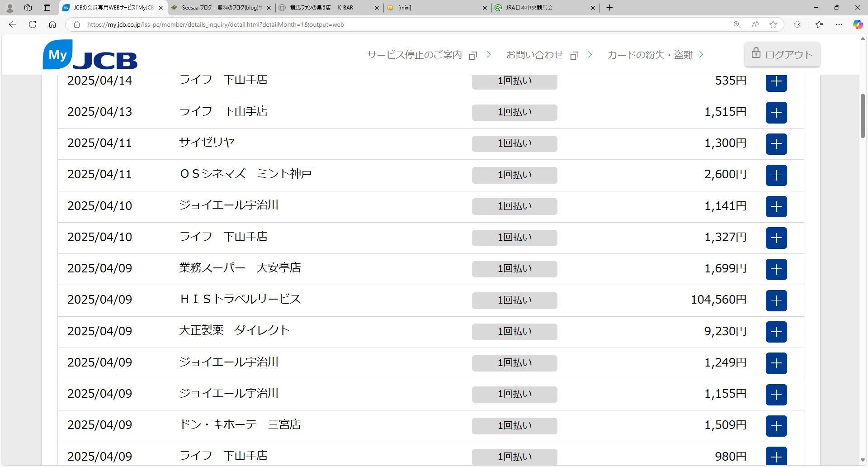Click the ログアウト button

[782, 54]
